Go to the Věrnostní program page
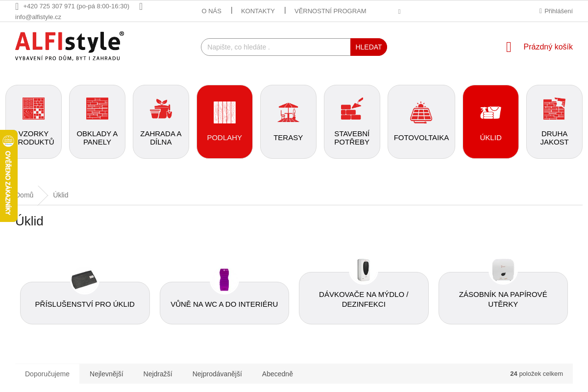Screen dimensions: 588x392 click(x=330, y=11)
